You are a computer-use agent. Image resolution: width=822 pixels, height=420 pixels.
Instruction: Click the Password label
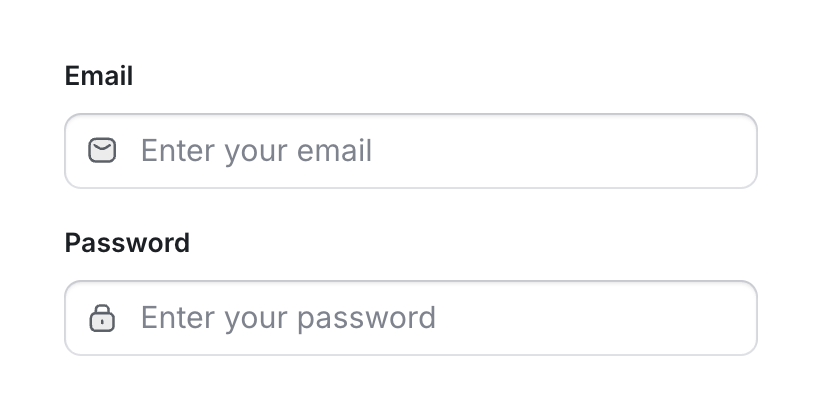tap(127, 243)
